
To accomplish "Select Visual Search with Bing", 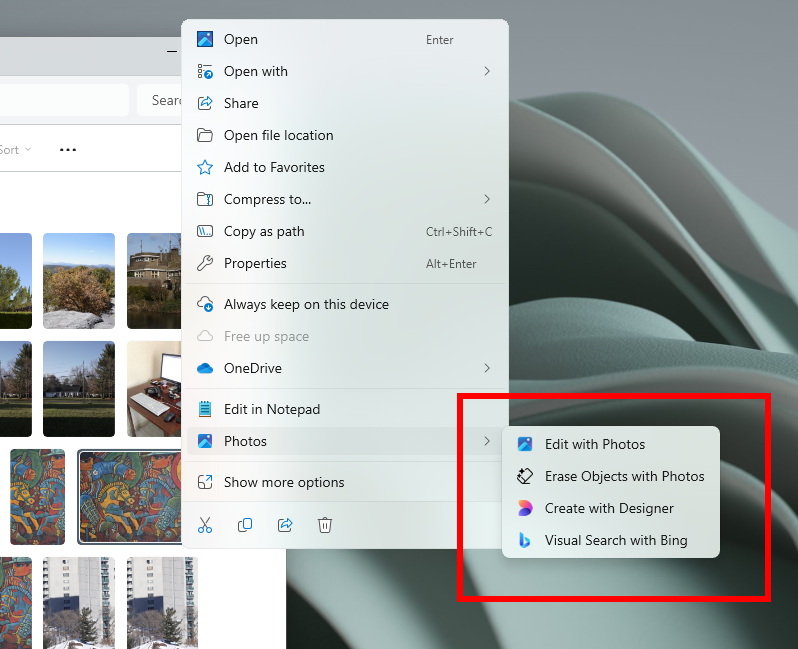I will 615,540.
